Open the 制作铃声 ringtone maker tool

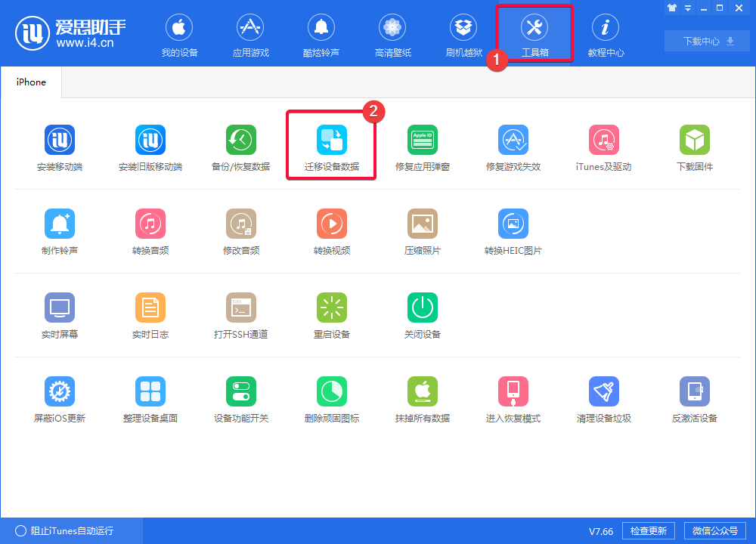[x=60, y=223]
